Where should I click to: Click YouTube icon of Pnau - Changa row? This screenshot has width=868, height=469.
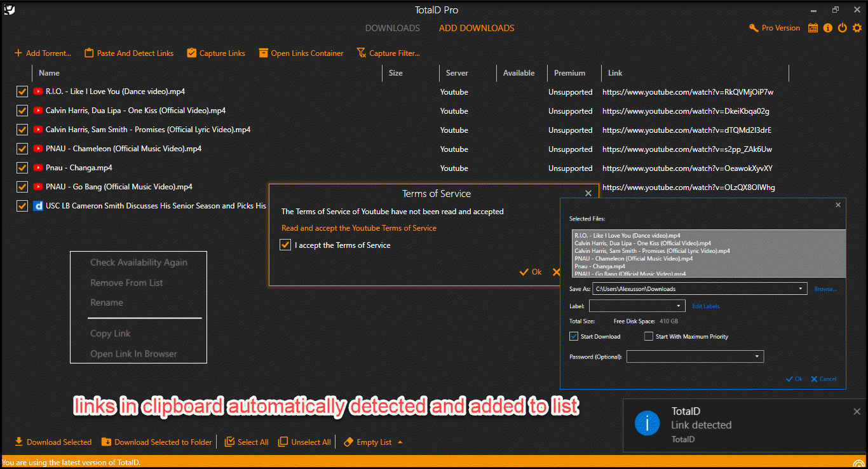tap(38, 168)
